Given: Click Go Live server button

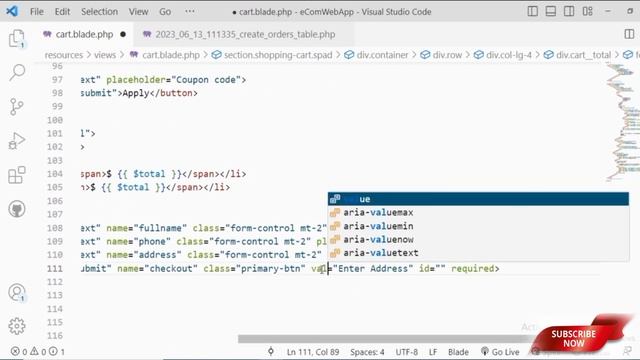Looking at the screenshot, I should [x=500, y=352].
